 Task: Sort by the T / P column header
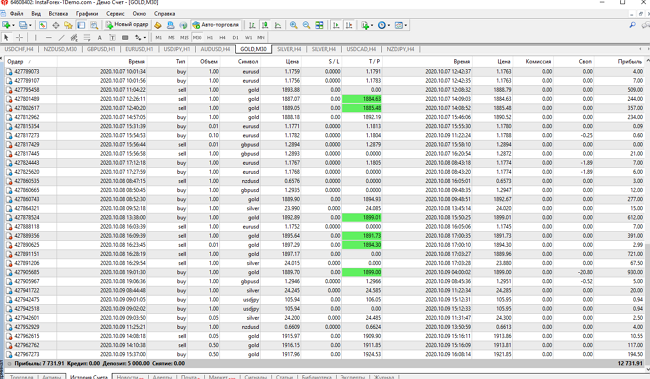(x=362, y=61)
